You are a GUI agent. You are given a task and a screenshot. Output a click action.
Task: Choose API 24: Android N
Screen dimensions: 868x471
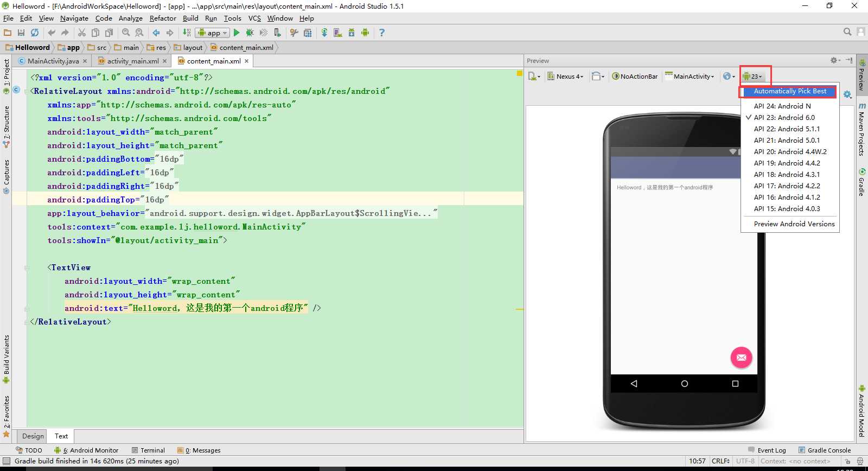790,106
